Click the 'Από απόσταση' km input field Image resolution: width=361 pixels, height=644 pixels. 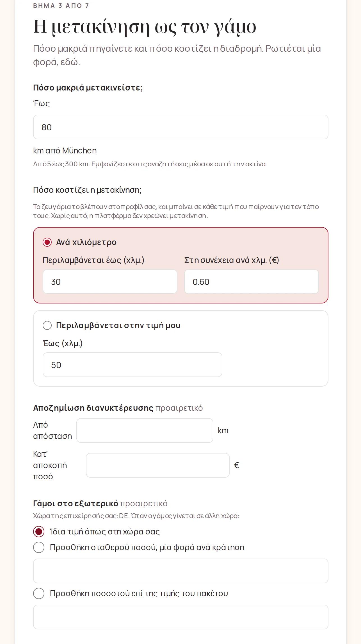click(145, 430)
